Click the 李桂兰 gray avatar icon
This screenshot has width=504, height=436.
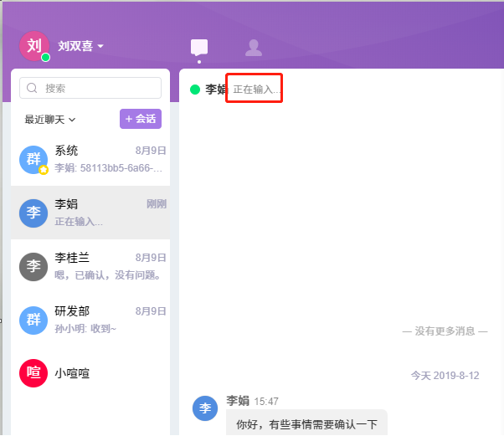(33, 266)
